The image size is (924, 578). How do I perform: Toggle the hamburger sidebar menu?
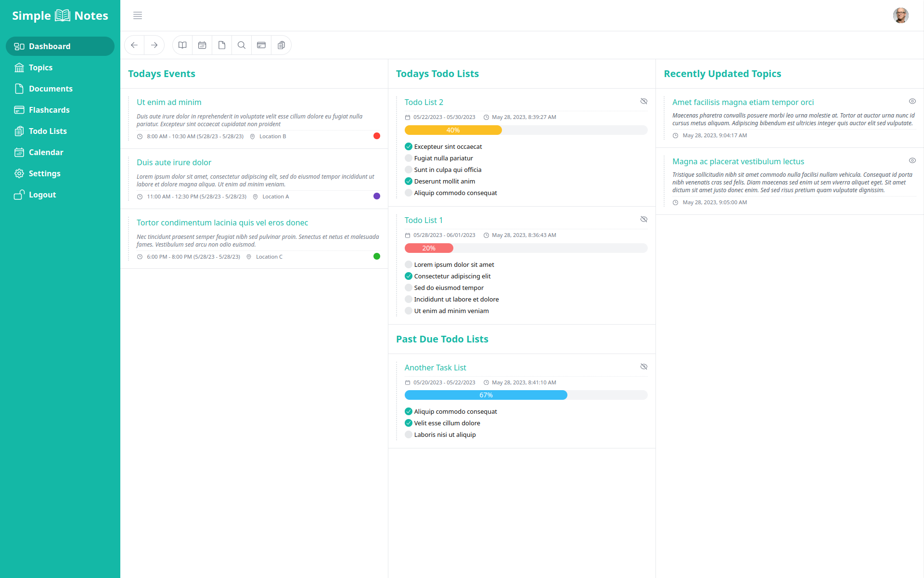tap(138, 15)
